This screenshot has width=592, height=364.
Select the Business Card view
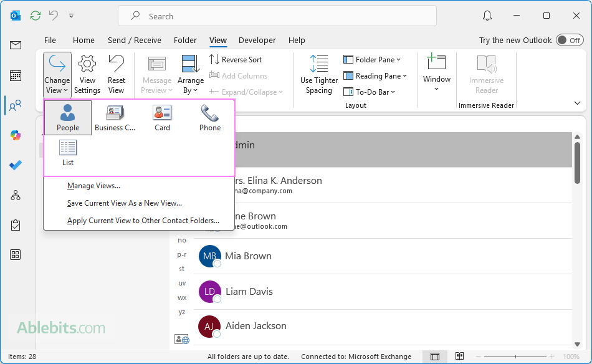point(115,118)
